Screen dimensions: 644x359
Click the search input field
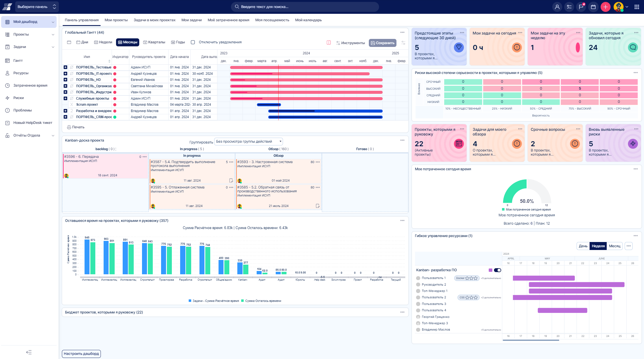(305, 7)
